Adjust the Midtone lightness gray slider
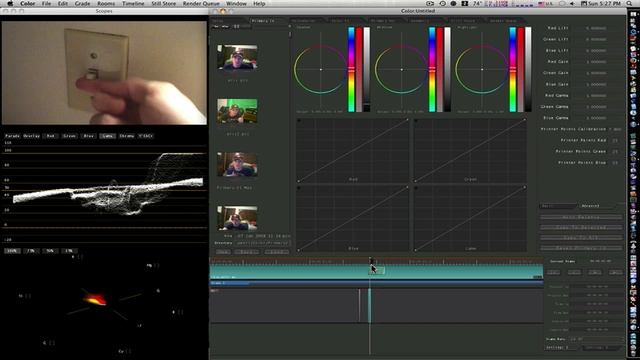 click(447, 69)
